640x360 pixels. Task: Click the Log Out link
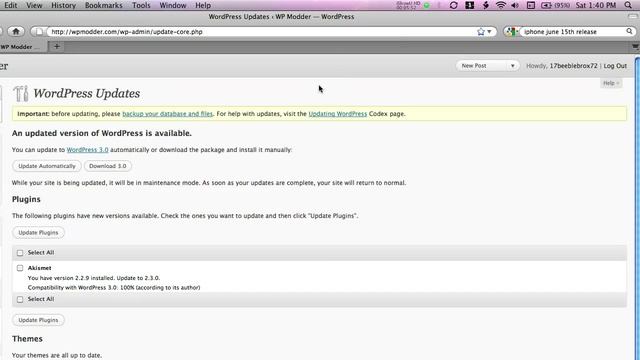click(615, 66)
